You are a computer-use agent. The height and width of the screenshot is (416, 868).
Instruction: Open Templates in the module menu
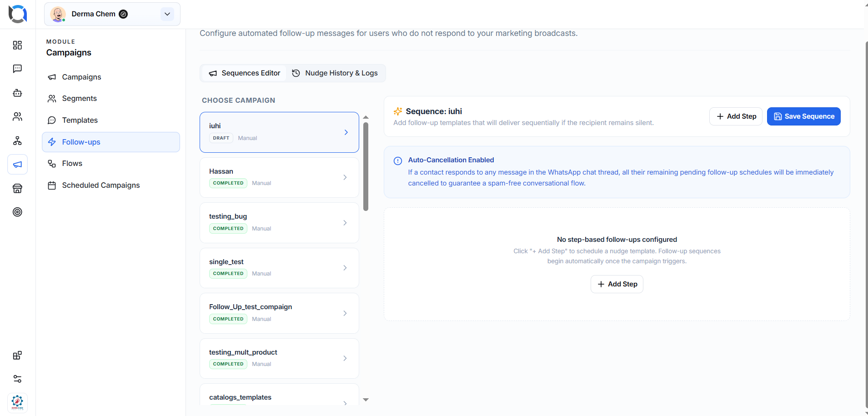click(111, 120)
